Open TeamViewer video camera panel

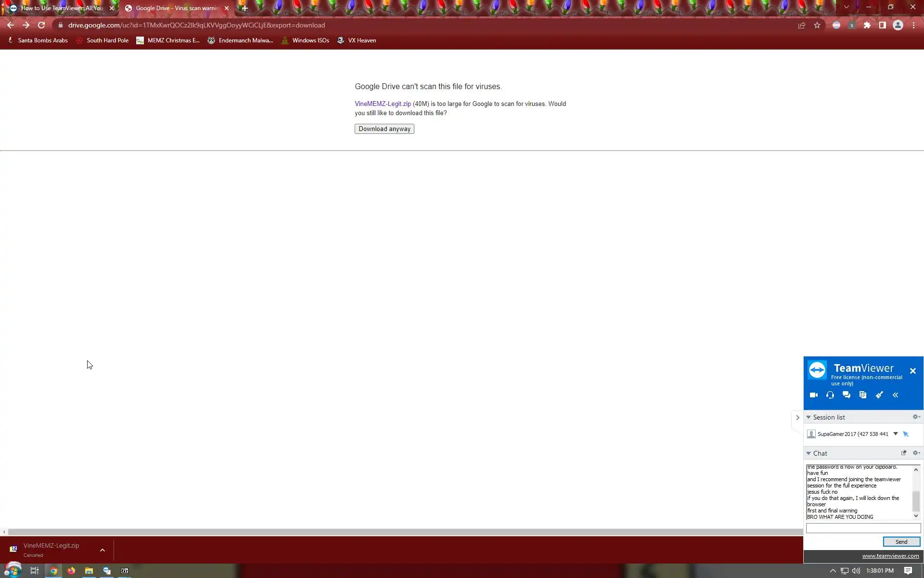(x=814, y=395)
